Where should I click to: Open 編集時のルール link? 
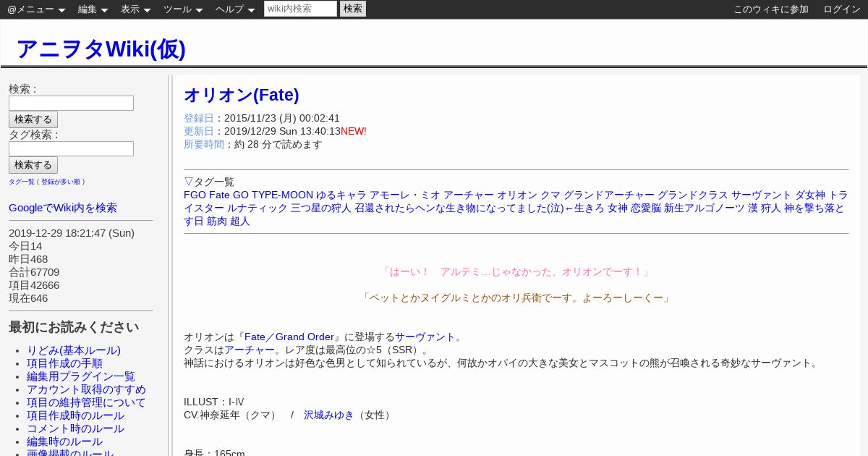(x=64, y=442)
